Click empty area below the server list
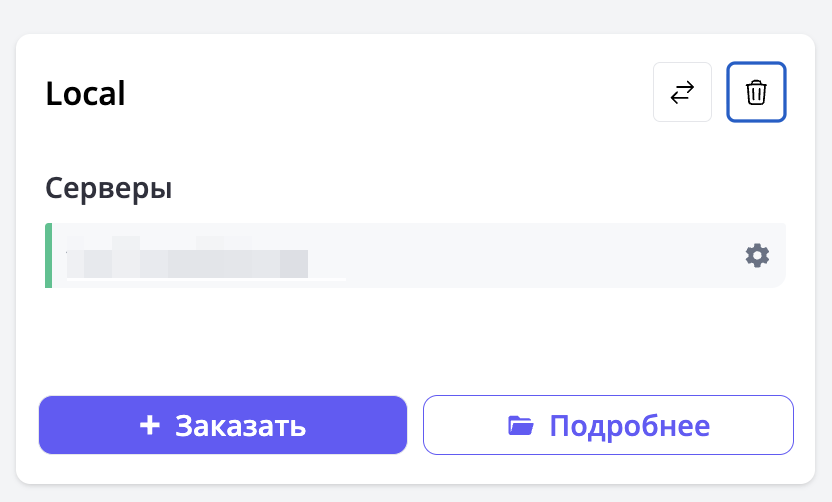Viewport: 832px width, 502px height. coord(415,338)
